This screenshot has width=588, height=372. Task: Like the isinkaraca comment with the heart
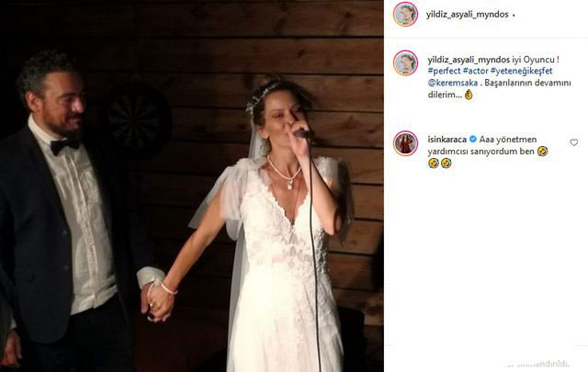574,142
